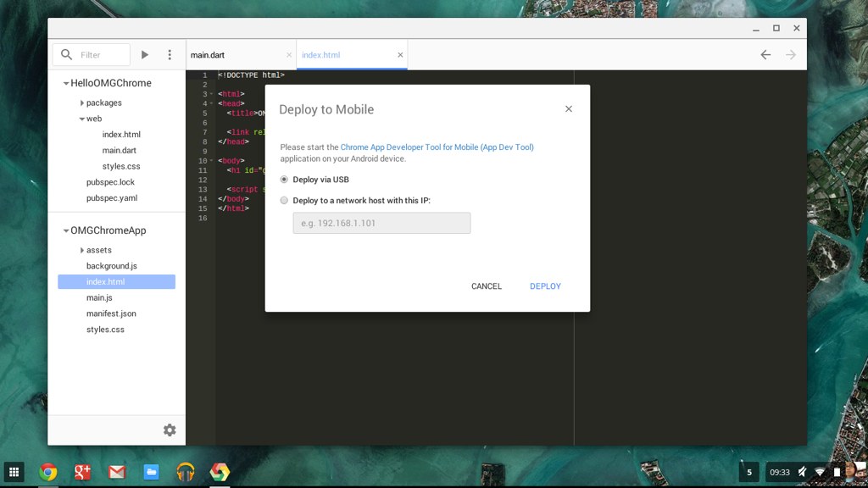Click the CANCEL button
Viewport: 868px width, 488px height.
487,286
